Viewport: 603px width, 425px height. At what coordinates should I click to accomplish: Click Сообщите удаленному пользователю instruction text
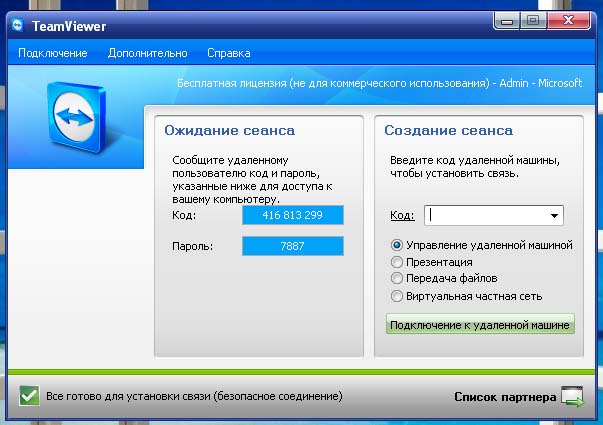(x=252, y=180)
